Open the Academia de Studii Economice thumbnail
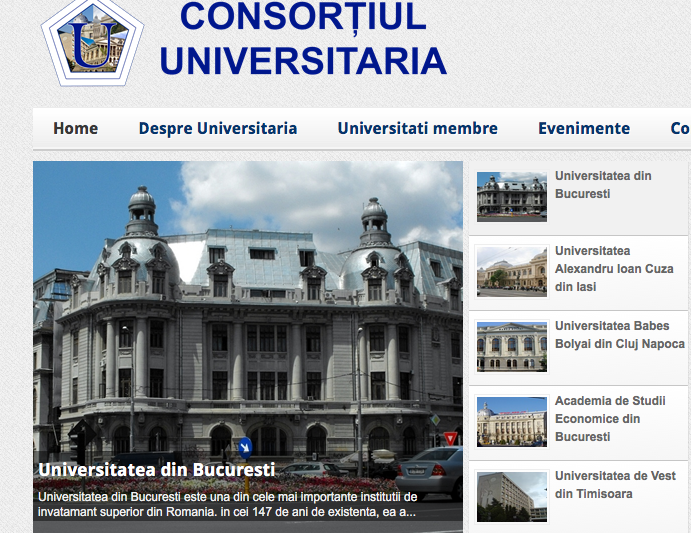This screenshot has height=533, width=691. pyautogui.click(x=511, y=421)
